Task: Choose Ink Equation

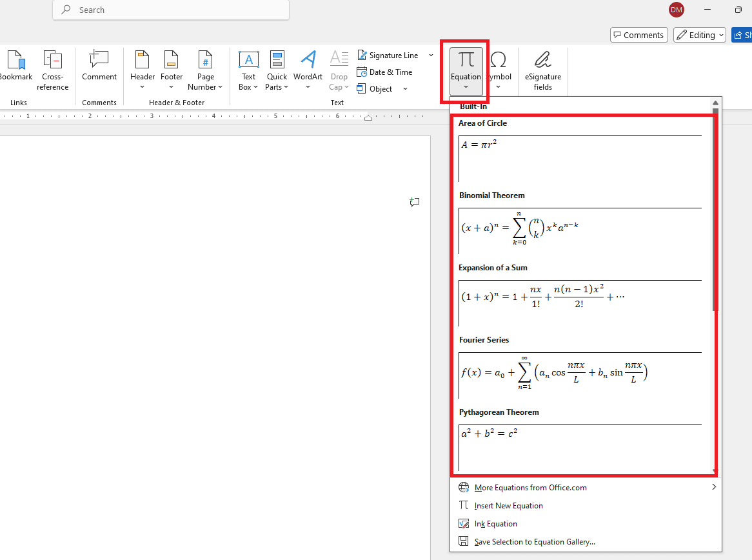Action: [x=586, y=524]
